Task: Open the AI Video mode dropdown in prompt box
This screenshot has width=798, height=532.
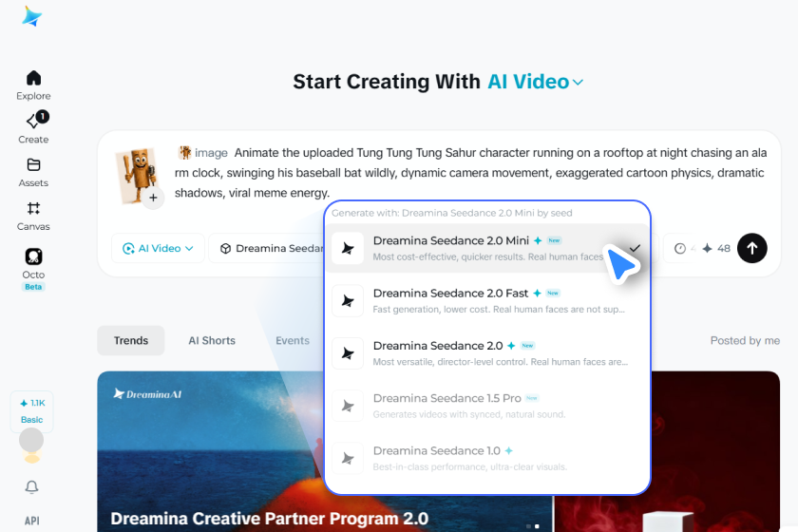Action: (158, 249)
